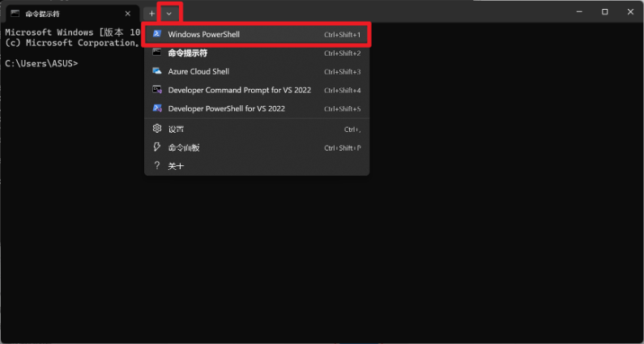Click the settings gear icon
The height and width of the screenshot is (344, 644).
pos(157,129)
